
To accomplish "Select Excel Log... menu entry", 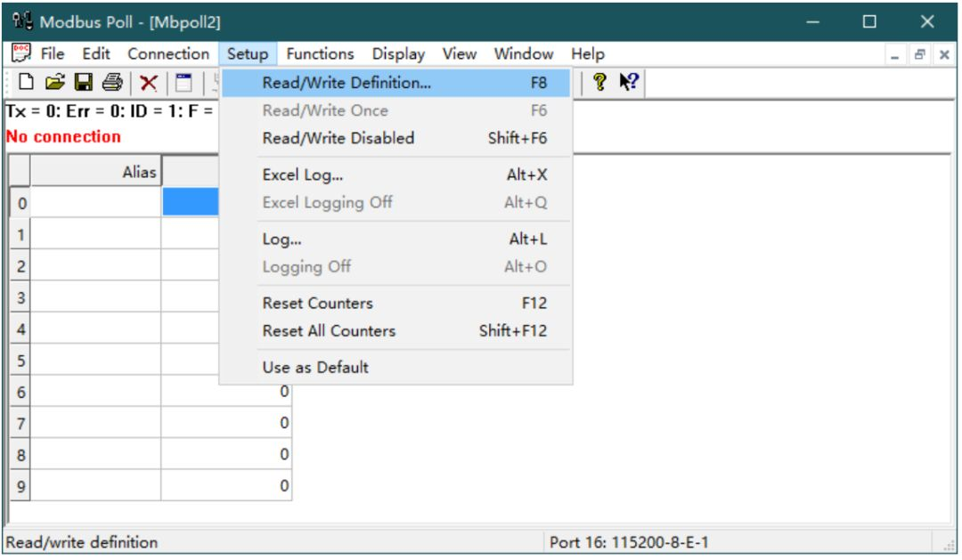I will 395,174.
